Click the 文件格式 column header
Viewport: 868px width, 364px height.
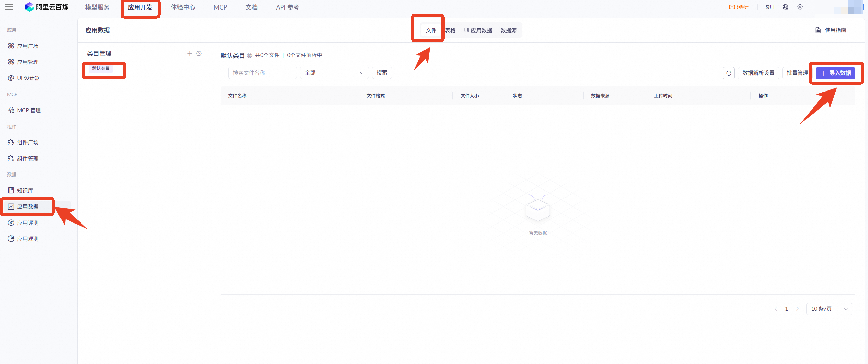376,96
